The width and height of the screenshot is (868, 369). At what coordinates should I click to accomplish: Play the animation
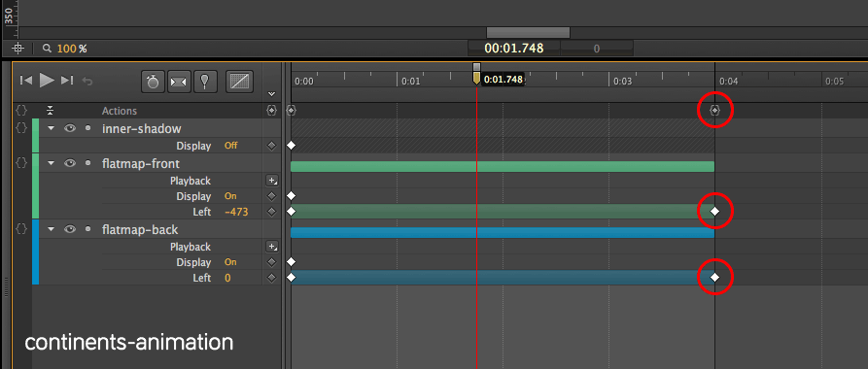click(47, 81)
